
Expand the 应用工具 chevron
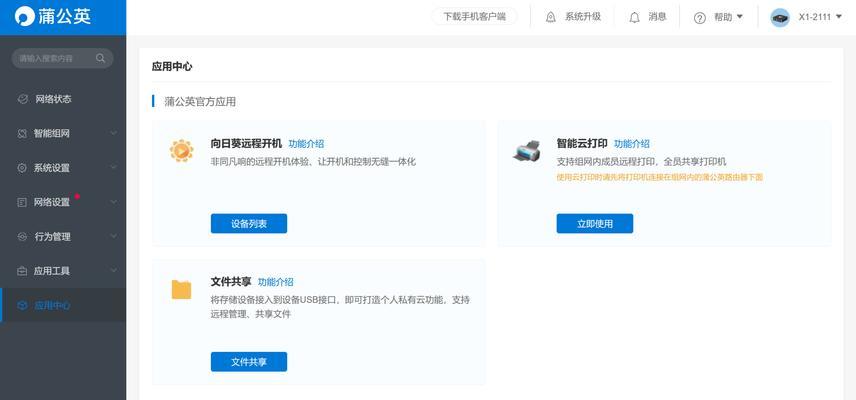click(113, 271)
